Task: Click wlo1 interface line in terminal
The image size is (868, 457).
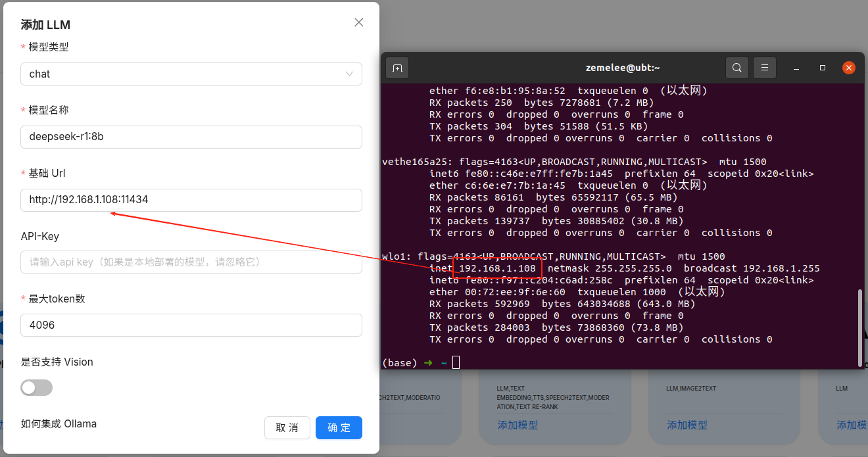Action: tap(553, 256)
